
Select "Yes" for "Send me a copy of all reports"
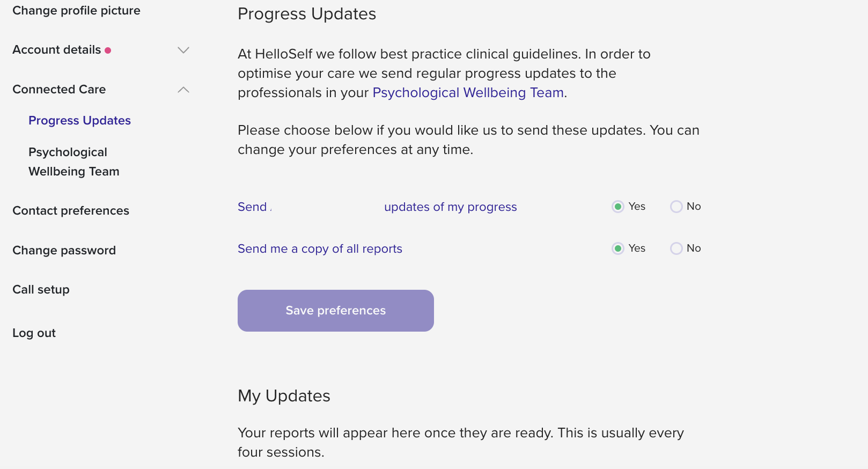pos(617,248)
